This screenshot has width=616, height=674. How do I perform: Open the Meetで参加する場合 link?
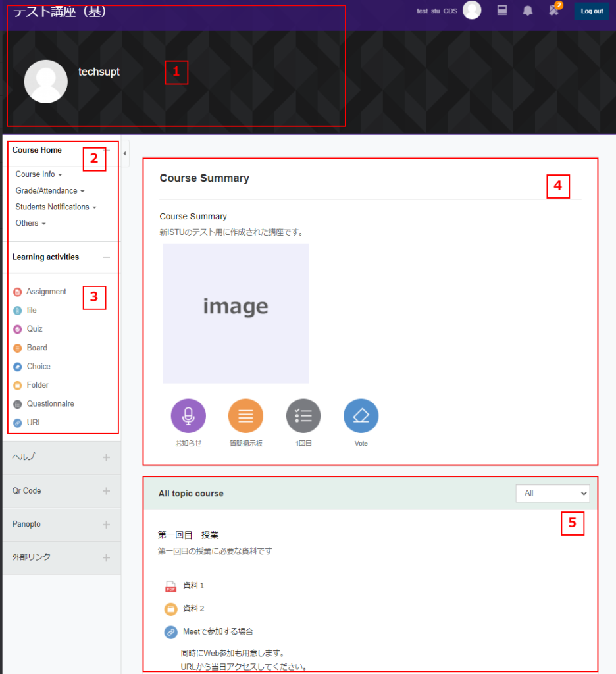click(x=217, y=632)
